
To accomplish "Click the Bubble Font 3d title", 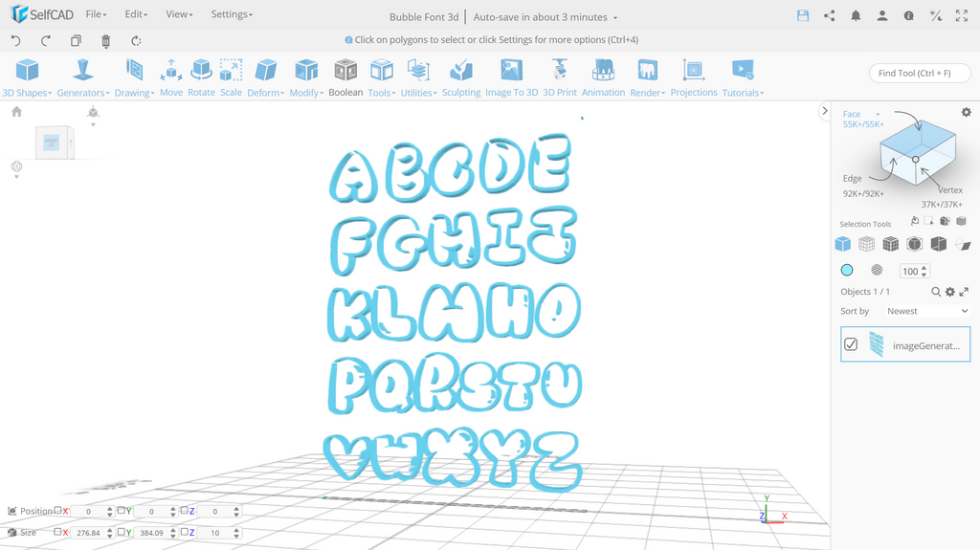I will coord(424,17).
